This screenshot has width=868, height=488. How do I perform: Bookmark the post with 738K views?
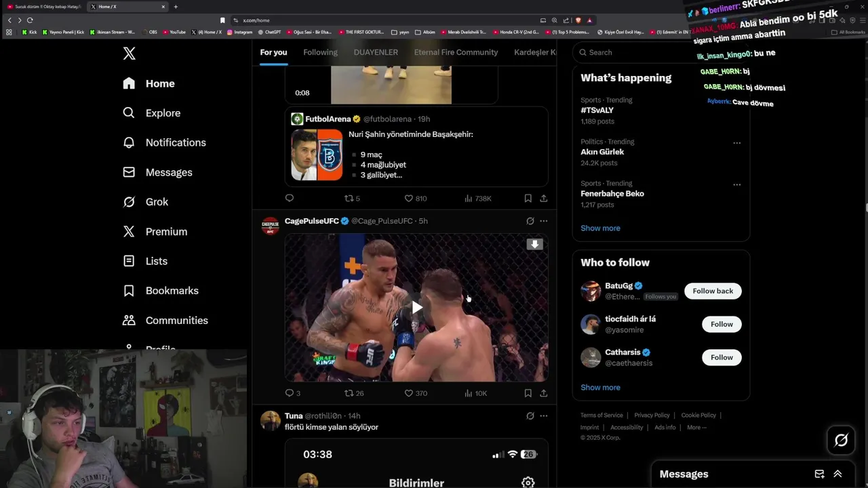[528, 198]
